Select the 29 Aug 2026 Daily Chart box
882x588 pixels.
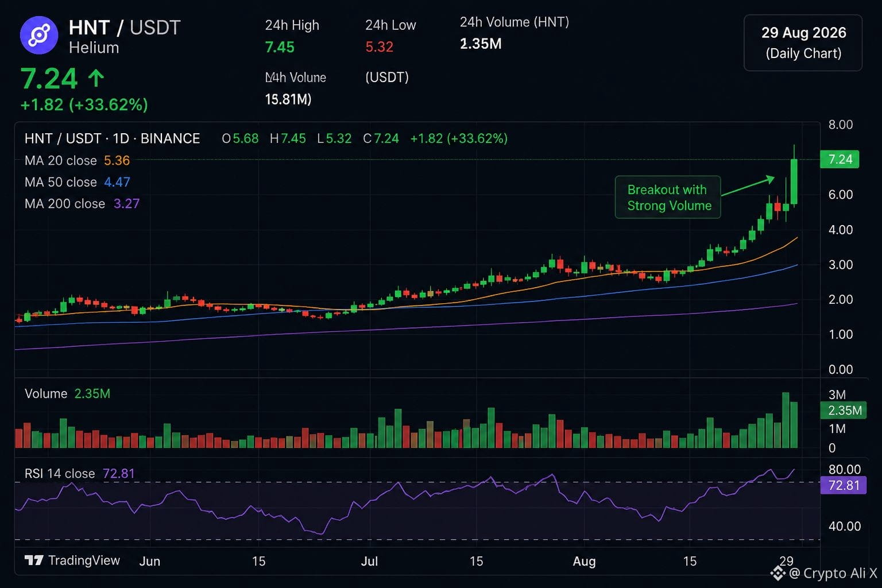point(803,43)
